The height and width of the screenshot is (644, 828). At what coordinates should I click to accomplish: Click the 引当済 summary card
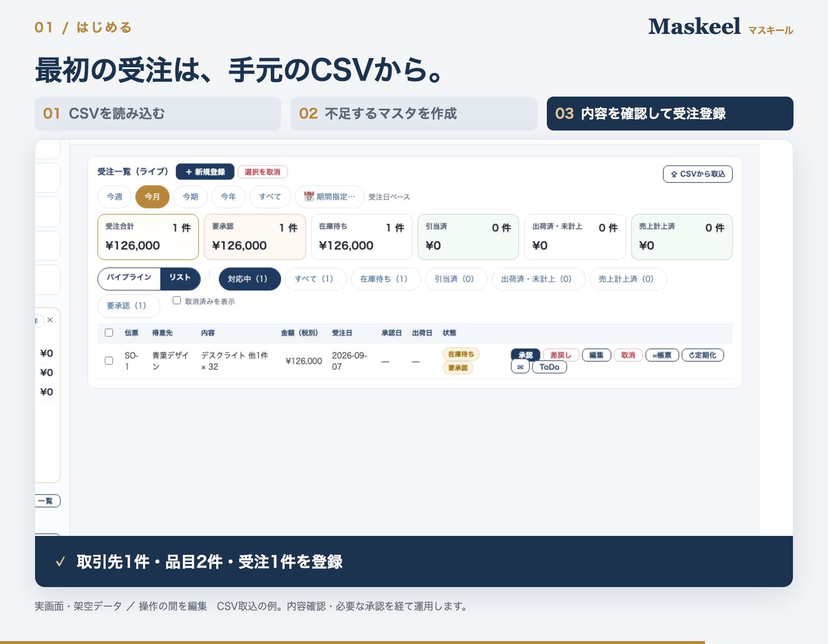(469, 237)
